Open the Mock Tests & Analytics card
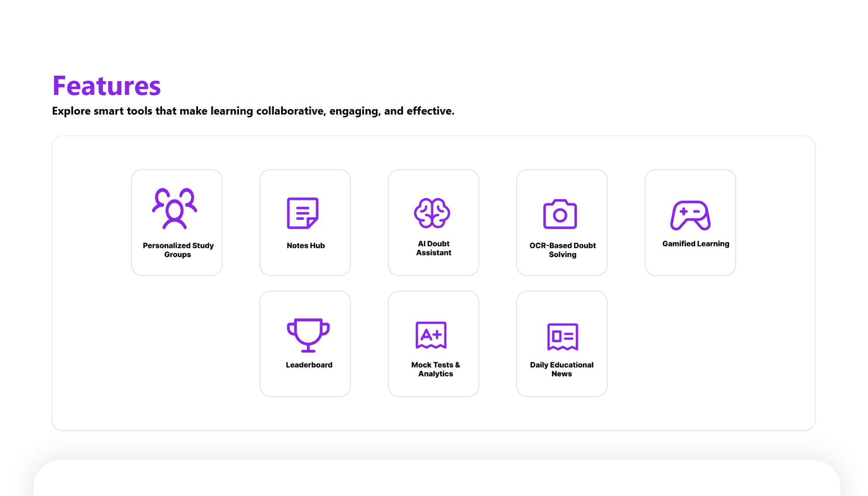This screenshot has height=496, width=868. (x=433, y=343)
